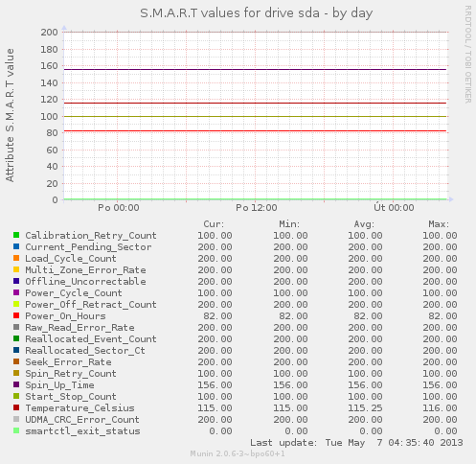
Task: Click the light green smartctl_exit_status swatch
Action: click(x=16, y=430)
